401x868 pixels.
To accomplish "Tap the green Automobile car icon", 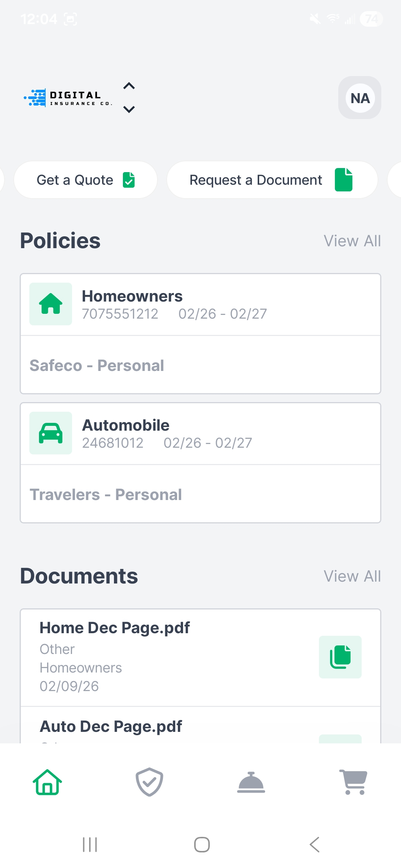I will pyautogui.click(x=51, y=433).
